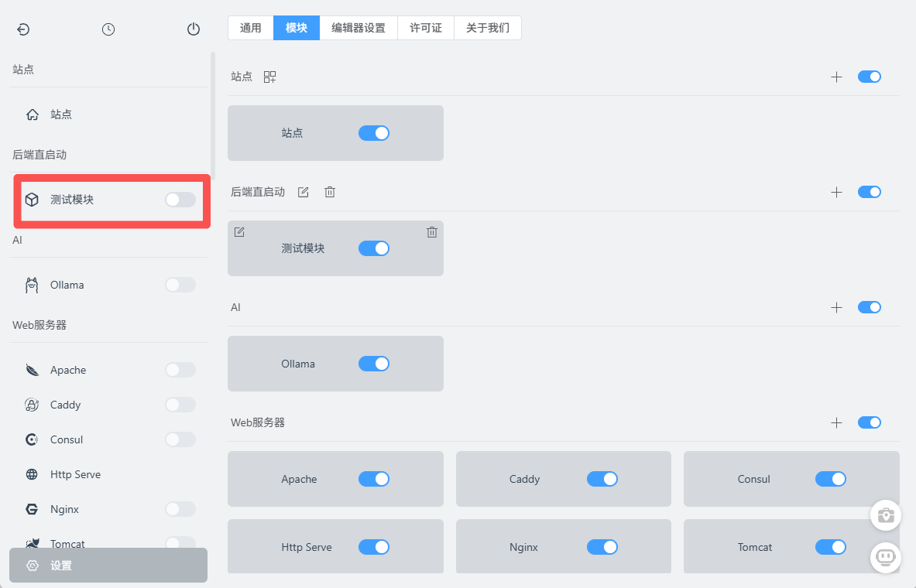Click the edit pencil on the 测试模块 card
This screenshot has width=916, height=588.
[239, 231]
